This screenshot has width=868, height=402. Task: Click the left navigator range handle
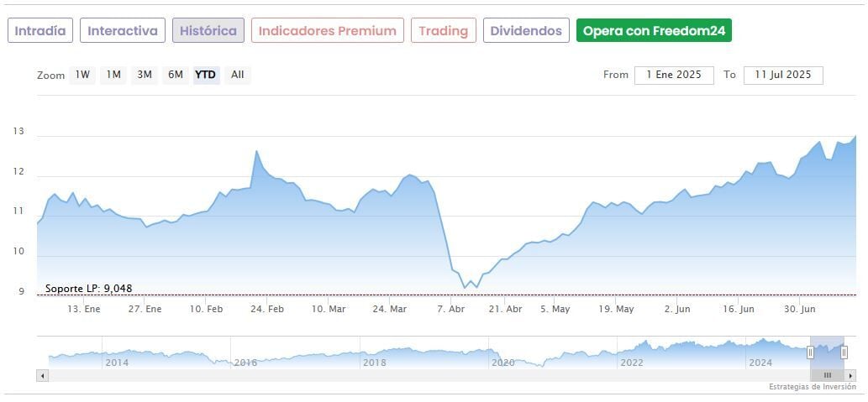[x=812, y=352]
